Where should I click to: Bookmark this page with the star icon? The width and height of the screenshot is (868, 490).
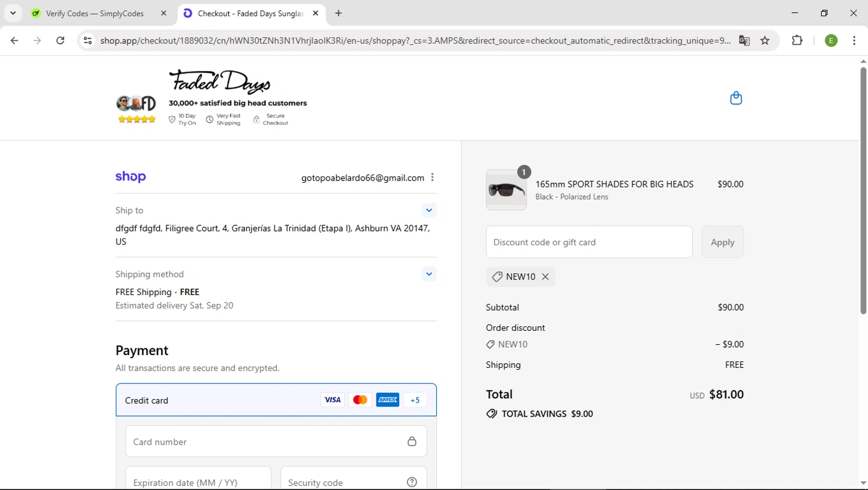pyautogui.click(x=765, y=40)
